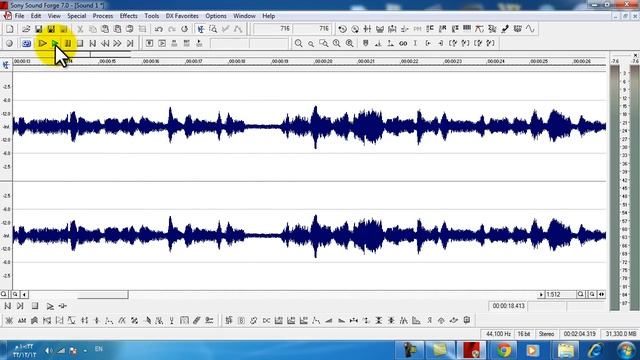The height and width of the screenshot is (360, 640).
Task: Rewind the audio cursor
Action: pyautogui.click(x=105, y=43)
